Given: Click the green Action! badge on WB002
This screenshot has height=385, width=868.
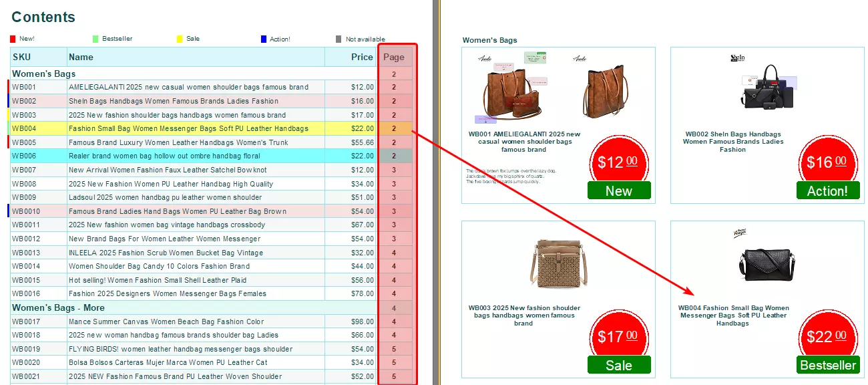Looking at the screenshot, I should 828,190.
